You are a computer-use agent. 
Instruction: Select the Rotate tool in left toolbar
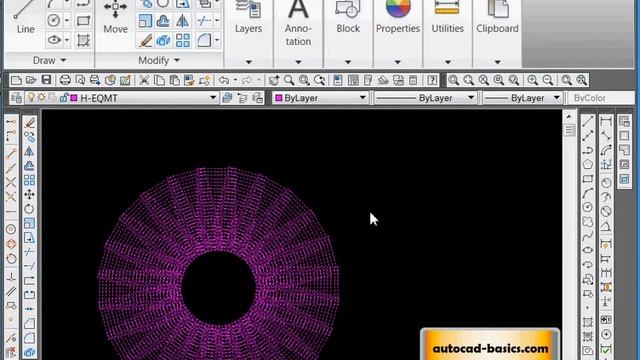[29, 209]
